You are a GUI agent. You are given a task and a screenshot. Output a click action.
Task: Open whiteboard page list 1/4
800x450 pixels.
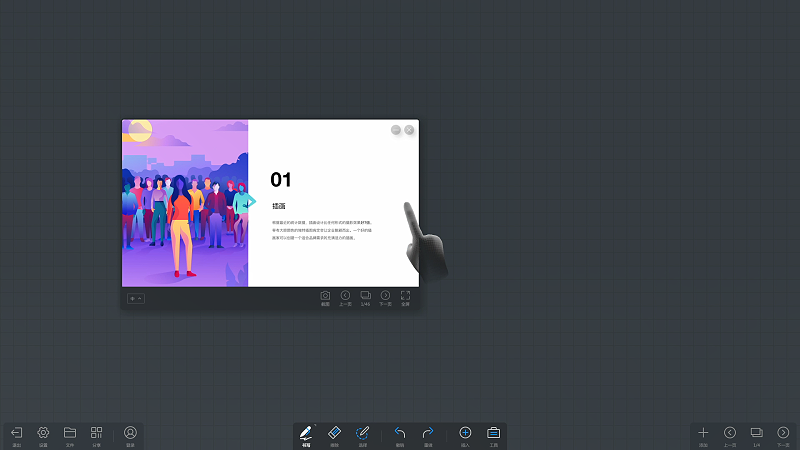(x=756, y=434)
